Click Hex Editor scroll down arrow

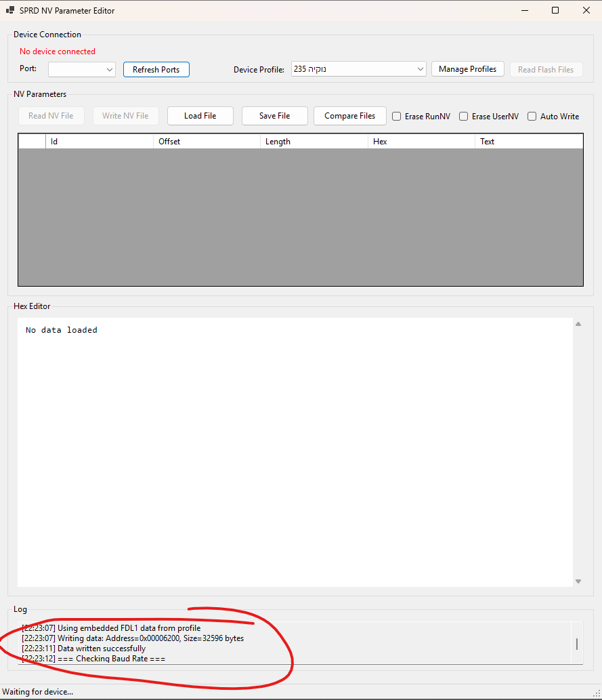[578, 581]
